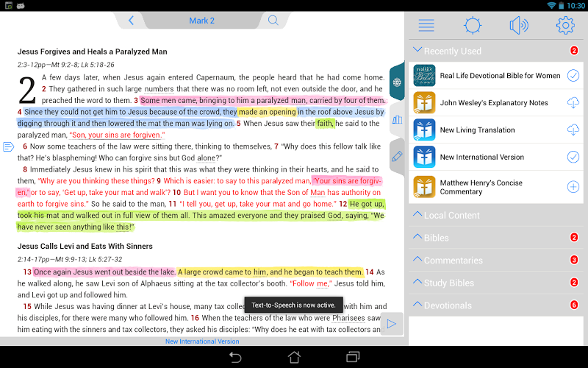Screen dimensions: 588x368
Task: Start playback with the play button
Action: coord(392,324)
